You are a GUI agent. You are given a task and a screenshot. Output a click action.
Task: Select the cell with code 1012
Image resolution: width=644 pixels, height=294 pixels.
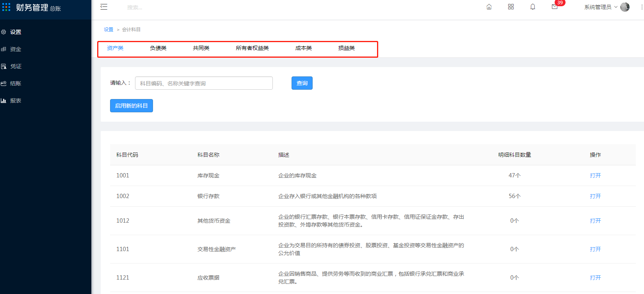point(123,221)
